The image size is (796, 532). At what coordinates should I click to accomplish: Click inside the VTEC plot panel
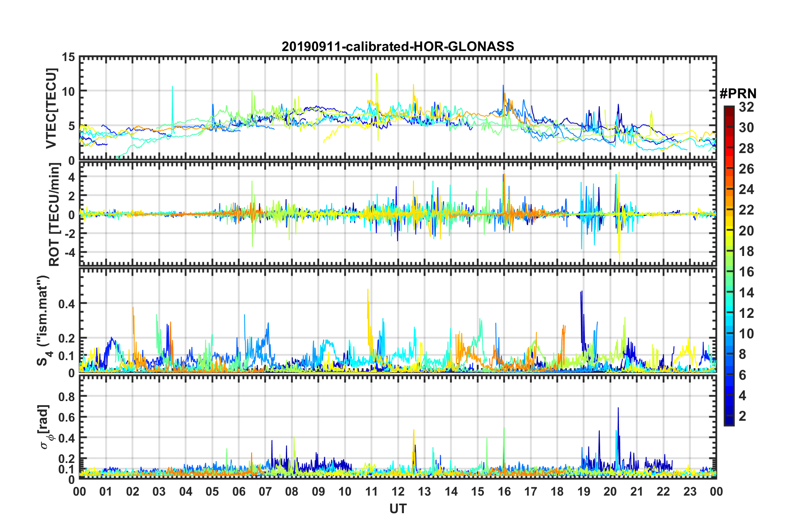click(x=398, y=108)
